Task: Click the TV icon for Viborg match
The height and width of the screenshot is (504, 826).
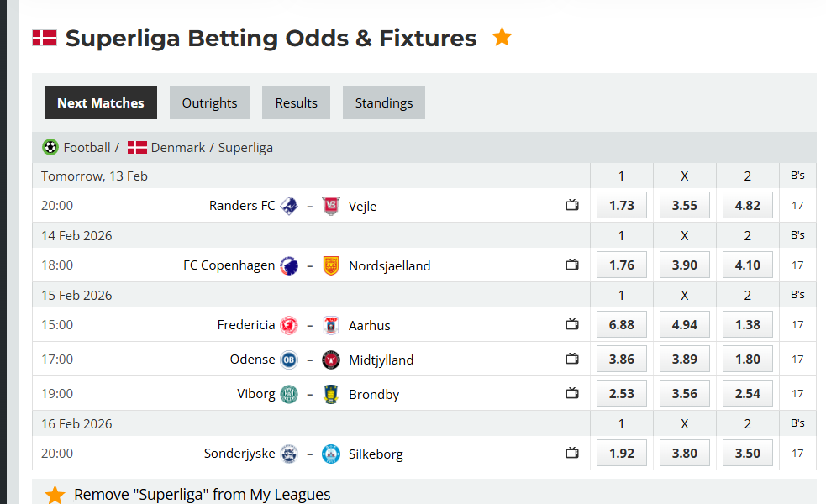Action: (572, 393)
